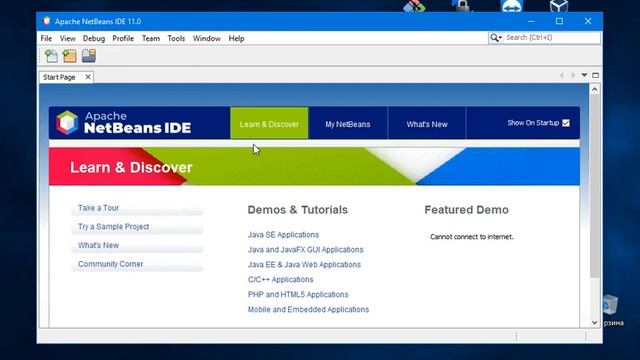Open the Help menu

pos(236,38)
